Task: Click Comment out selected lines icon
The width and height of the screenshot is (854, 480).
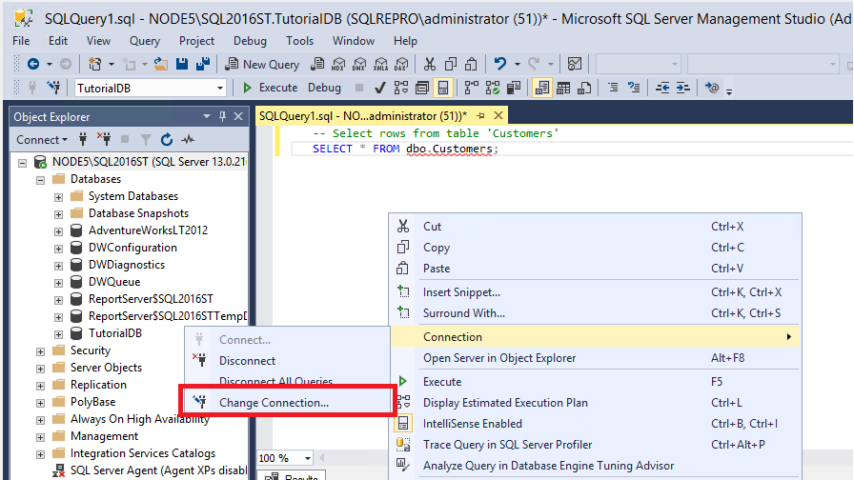Action: pos(613,88)
